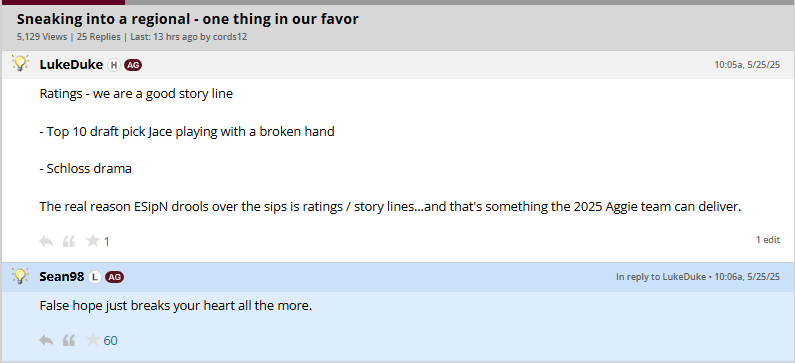The height and width of the screenshot is (363, 795).
Task: View the 60 stars count on Sean98's post
Action: tap(111, 341)
